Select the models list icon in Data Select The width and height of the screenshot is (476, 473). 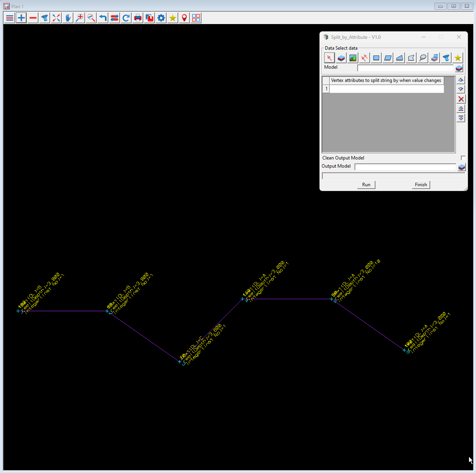click(x=434, y=58)
